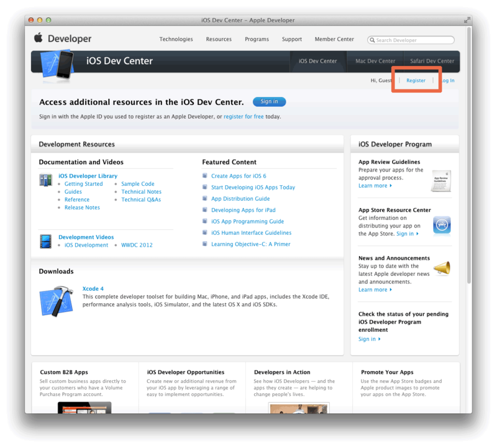Click the Xcode hammer icon
Viewport: 497px width, 448px height.
click(x=56, y=301)
